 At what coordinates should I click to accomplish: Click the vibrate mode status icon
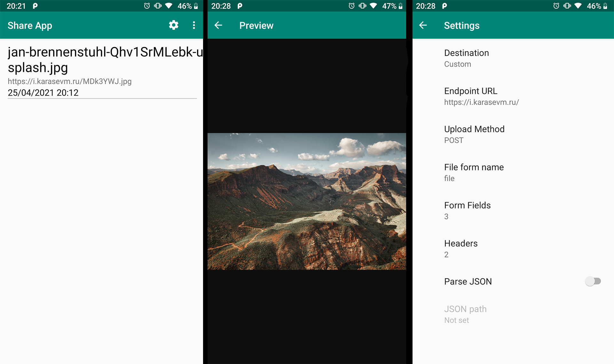tap(157, 6)
